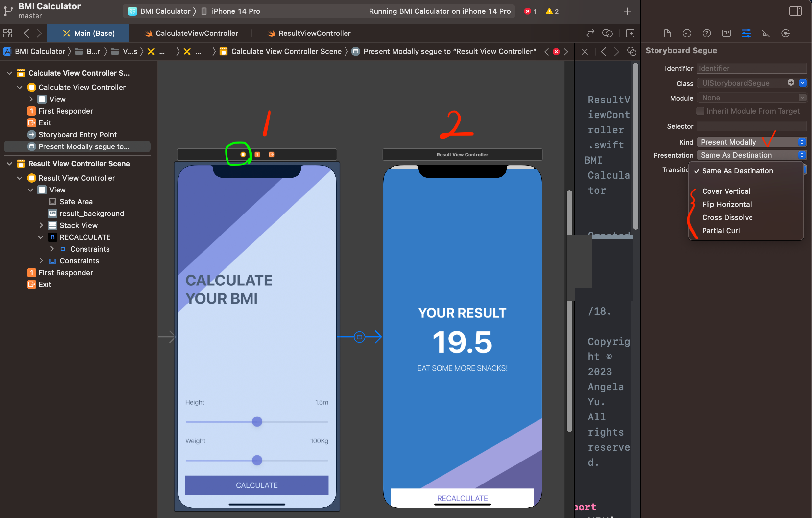The image size is (812, 518).
Task: Click the Height slider thumb
Action: pyautogui.click(x=257, y=422)
